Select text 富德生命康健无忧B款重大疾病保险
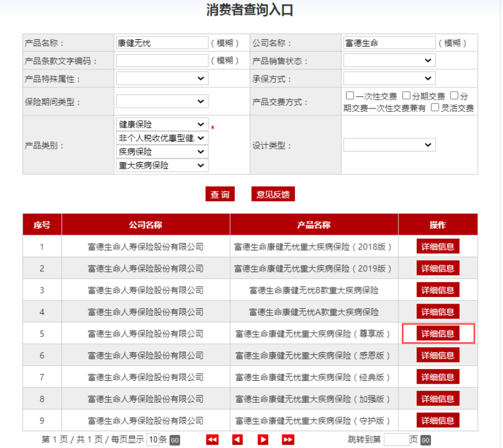The image size is (503, 448). pos(314,290)
